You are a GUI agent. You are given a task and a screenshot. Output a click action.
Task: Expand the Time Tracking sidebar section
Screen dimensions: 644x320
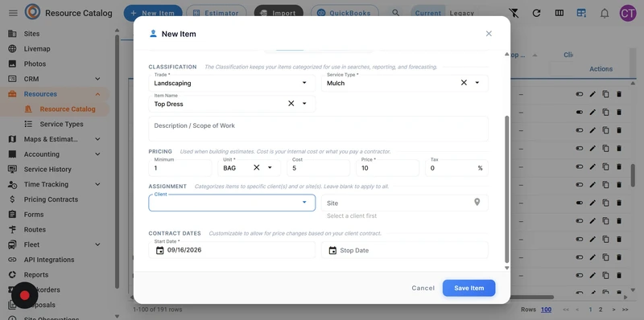tap(97, 185)
